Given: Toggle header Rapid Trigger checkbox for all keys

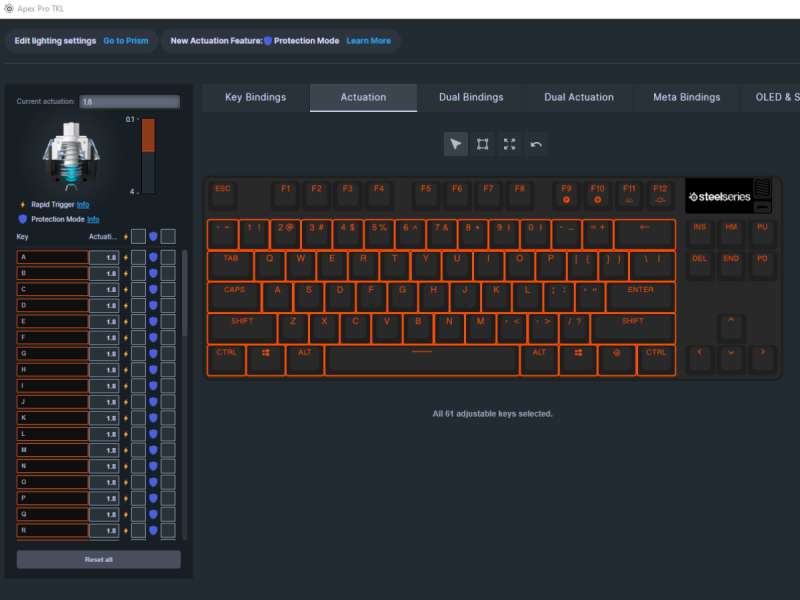Looking at the screenshot, I should 138,236.
